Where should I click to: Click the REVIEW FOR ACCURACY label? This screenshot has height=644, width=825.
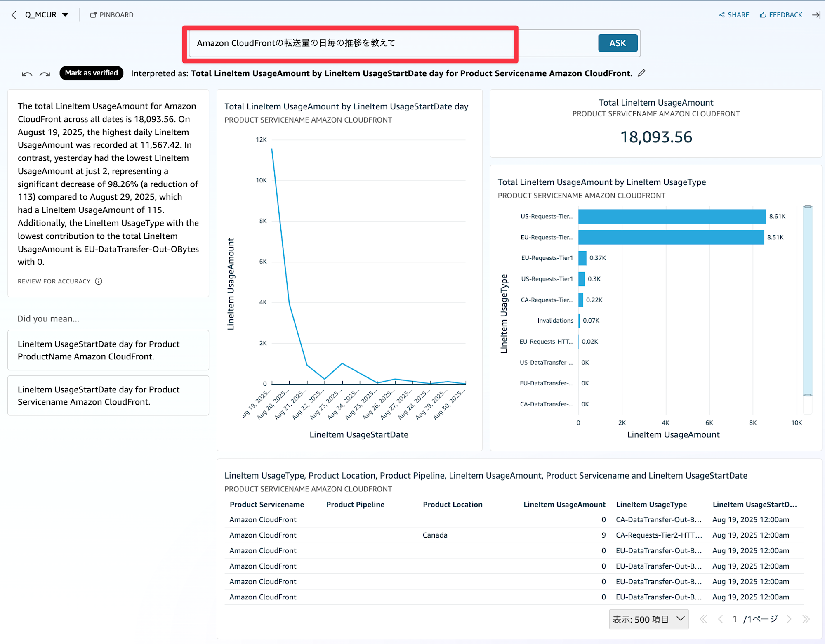(54, 281)
